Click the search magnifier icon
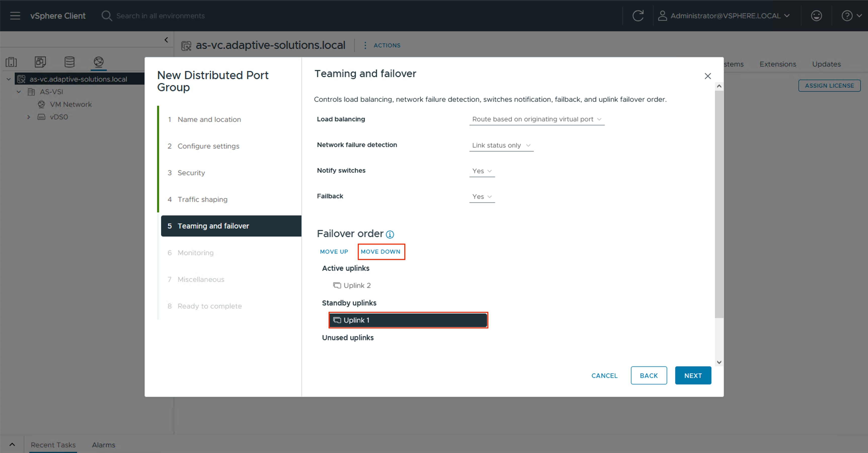 click(106, 16)
